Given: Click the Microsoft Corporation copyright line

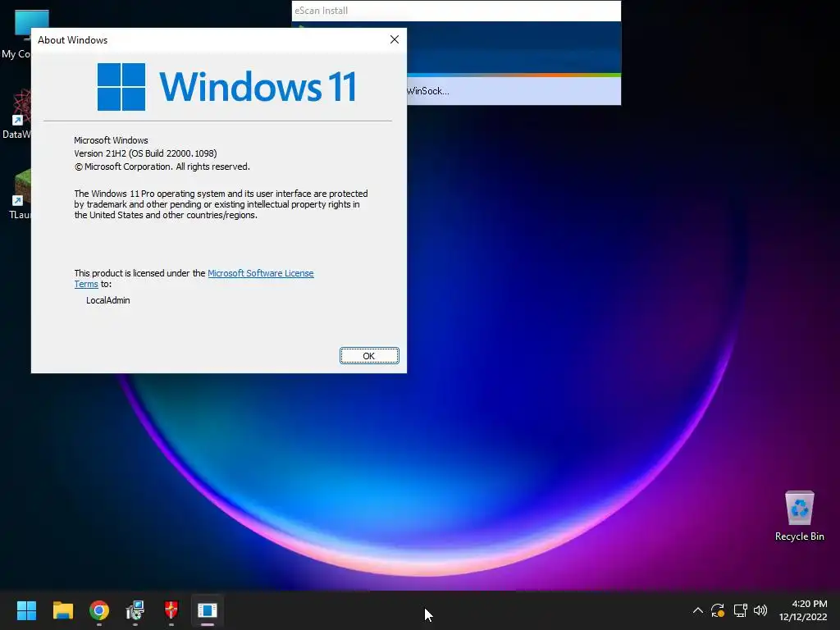Looking at the screenshot, I should coord(162,167).
